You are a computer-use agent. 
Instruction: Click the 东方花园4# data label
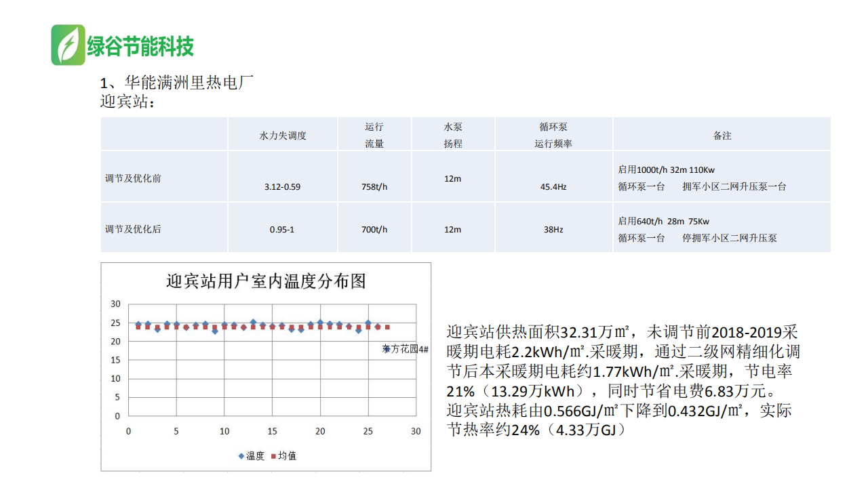click(x=406, y=349)
